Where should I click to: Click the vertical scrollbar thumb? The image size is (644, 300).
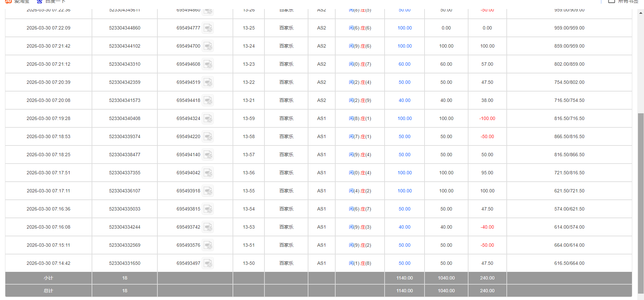pyautogui.click(x=641, y=201)
